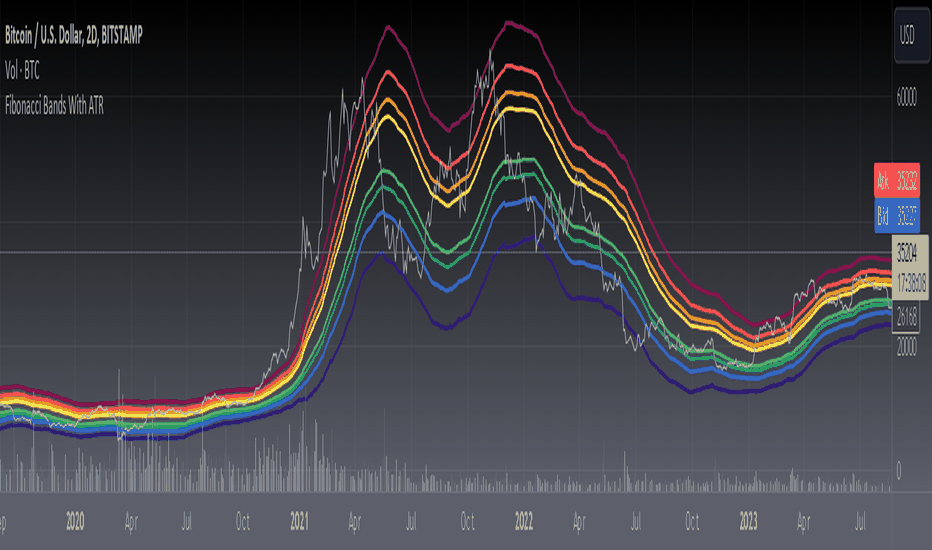Click the 20000 price axis label

(906, 348)
